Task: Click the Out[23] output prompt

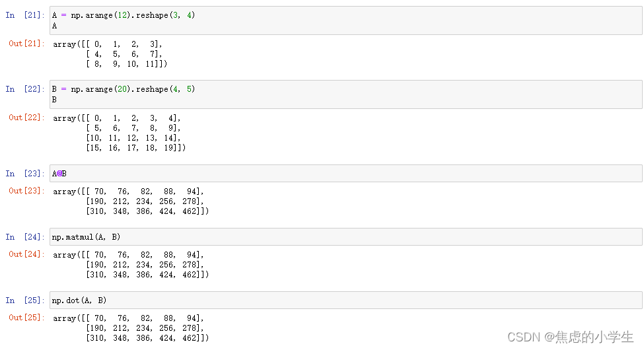Action: click(x=26, y=191)
